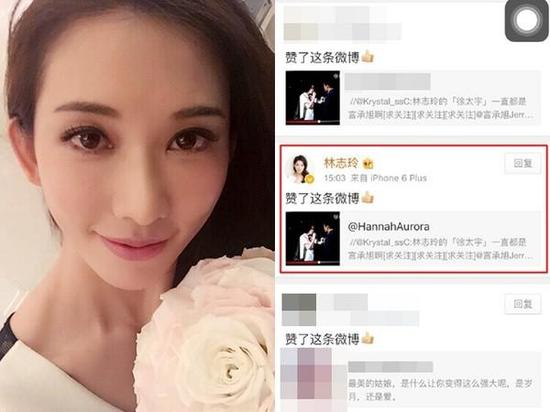
Task: Open the stage video thumbnail in red-framed post
Action: (313, 238)
